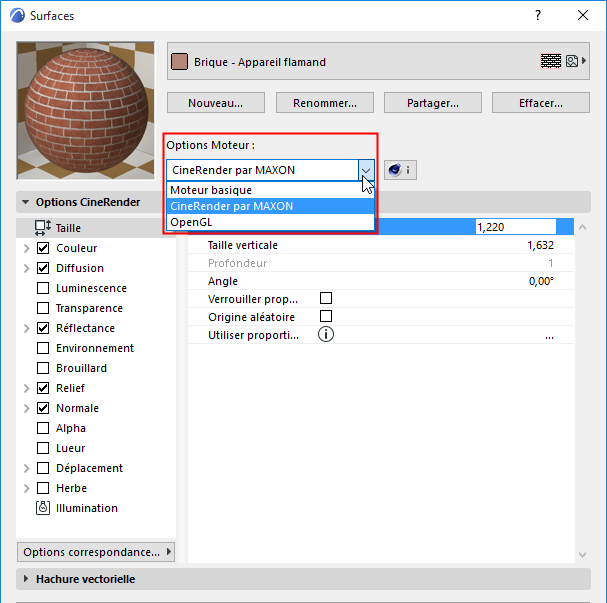The height and width of the screenshot is (603, 607).
Task: Click the Taille verticale value 1,632
Action: pos(540,245)
